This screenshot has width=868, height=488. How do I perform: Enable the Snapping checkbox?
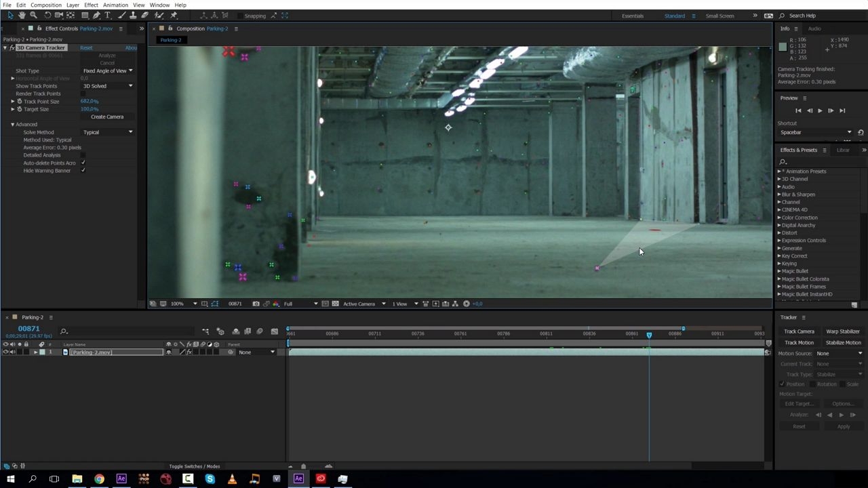click(240, 16)
